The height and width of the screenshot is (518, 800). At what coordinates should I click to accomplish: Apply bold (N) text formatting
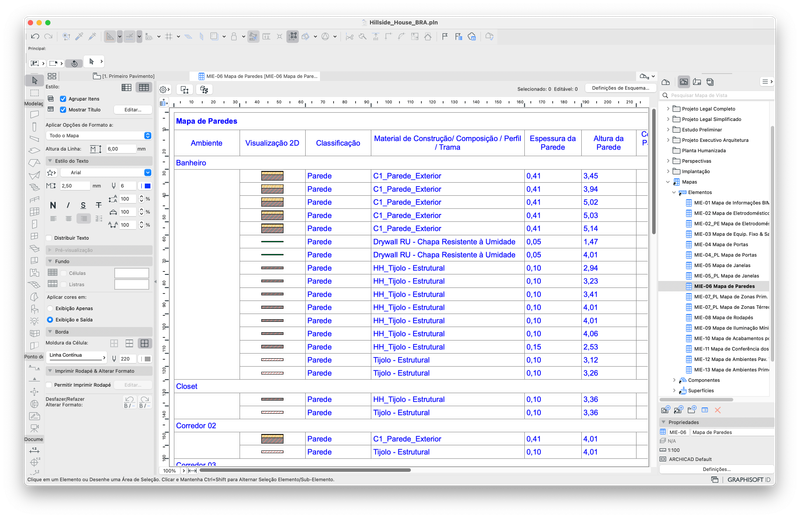tap(53, 205)
